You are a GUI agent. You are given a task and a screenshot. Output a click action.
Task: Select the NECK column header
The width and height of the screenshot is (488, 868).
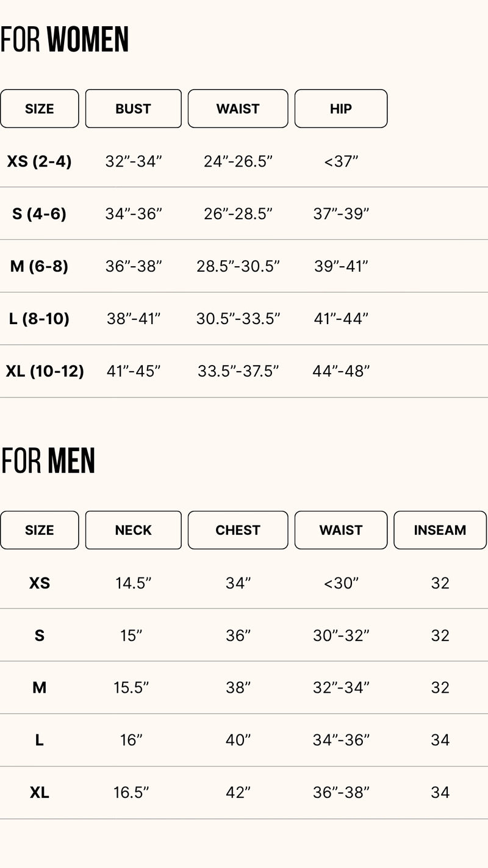tap(133, 530)
